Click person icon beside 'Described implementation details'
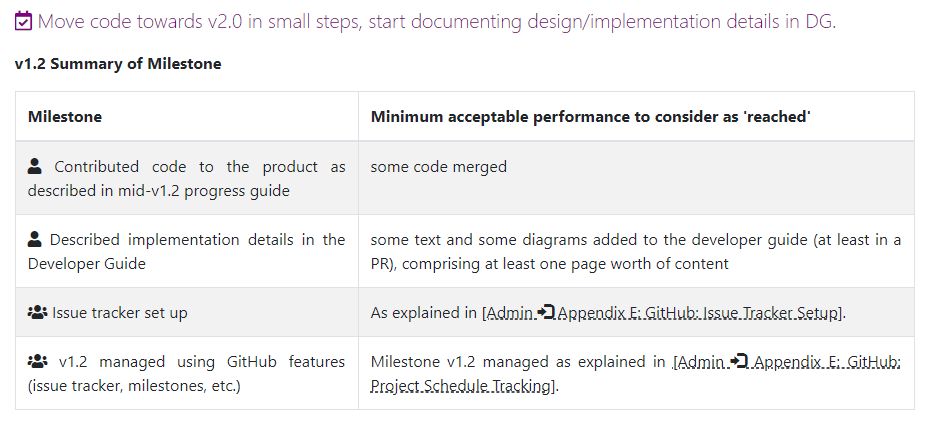Viewport: 928px width, 421px height. coord(35,240)
